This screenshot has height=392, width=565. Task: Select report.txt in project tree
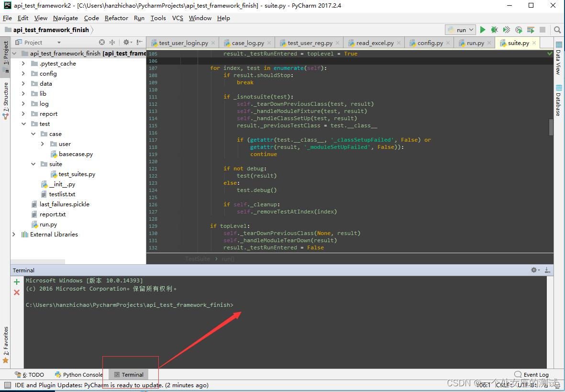(x=53, y=214)
